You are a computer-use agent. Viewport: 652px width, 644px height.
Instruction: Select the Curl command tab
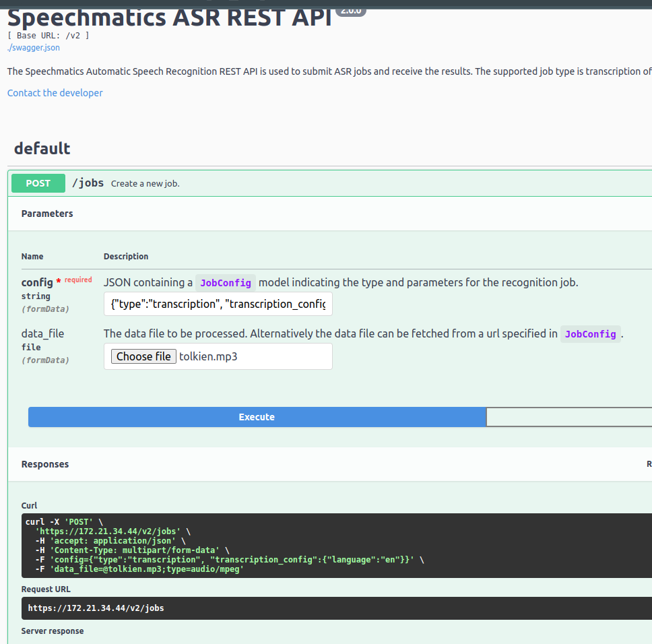click(x=29, y=505)
